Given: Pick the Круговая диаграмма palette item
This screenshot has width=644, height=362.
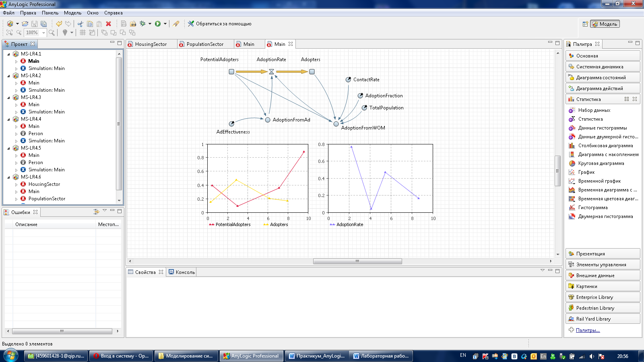Looking at the screenshot, I should pos(601,163).
